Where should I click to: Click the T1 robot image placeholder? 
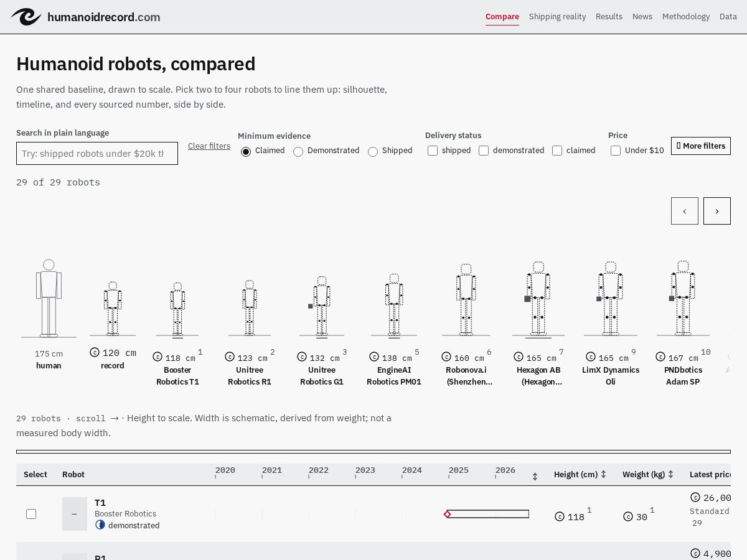click(x=75, y=514)
